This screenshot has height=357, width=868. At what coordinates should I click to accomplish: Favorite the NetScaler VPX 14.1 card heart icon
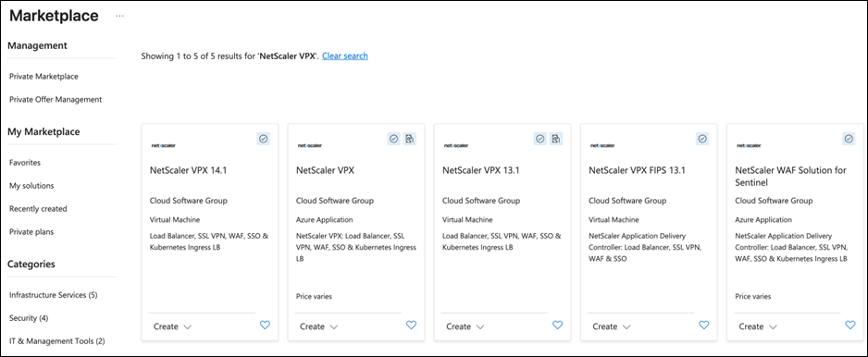[265, 326]
